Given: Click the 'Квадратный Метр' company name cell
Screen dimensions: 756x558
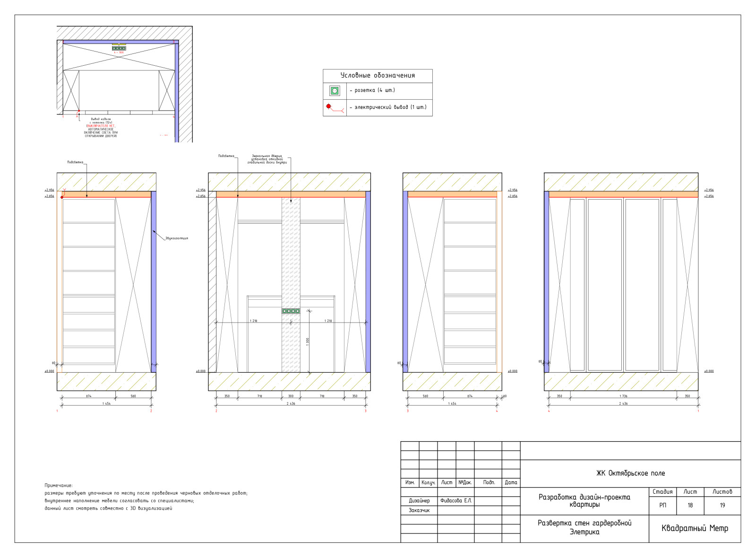Looking at the screenshot, I should coord(695,529).
